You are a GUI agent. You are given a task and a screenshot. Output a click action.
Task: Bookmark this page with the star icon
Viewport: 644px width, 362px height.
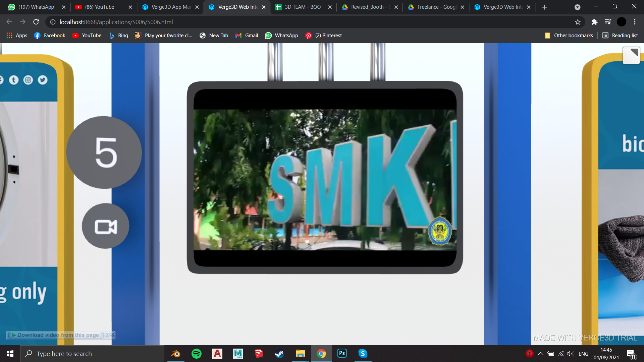point(578,22)
